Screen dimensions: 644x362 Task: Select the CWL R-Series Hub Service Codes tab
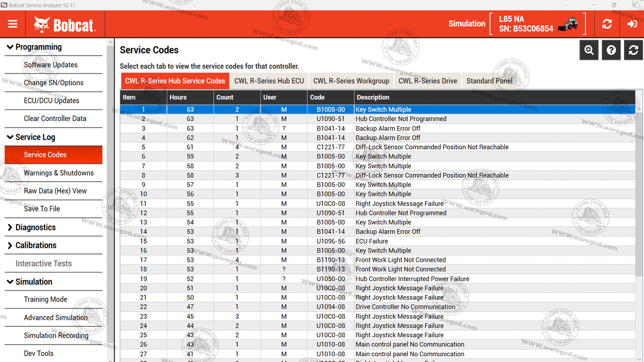point(175,81)
